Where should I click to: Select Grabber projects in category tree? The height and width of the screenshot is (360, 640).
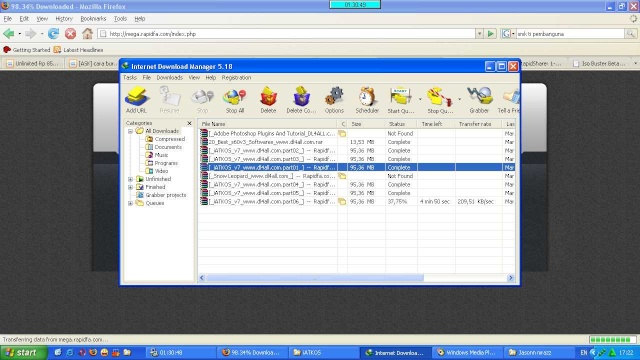click(x=162, y=195)
